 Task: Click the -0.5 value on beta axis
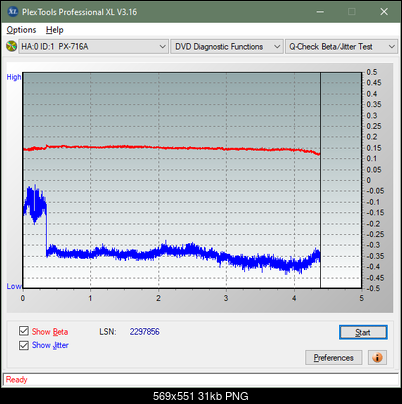point(373,288)
